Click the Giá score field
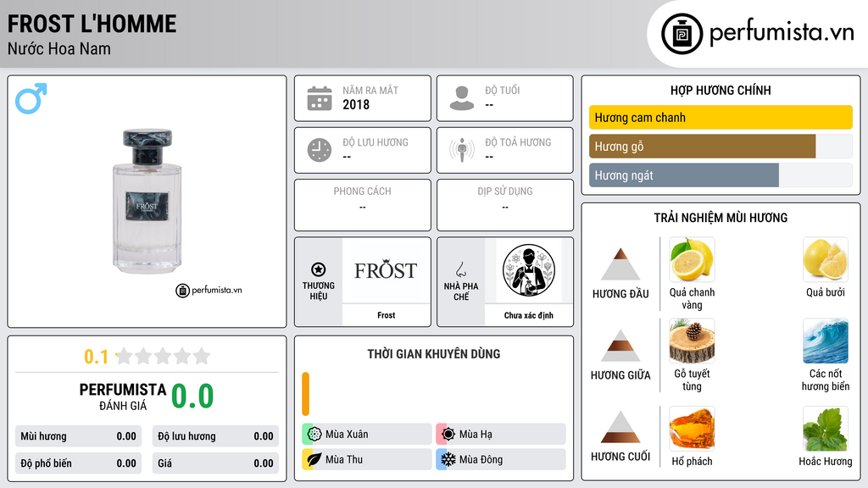868x488 pixels. [215, 463]
